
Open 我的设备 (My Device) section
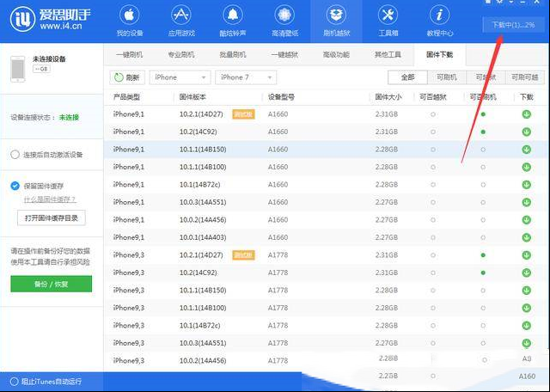[130, 21]
